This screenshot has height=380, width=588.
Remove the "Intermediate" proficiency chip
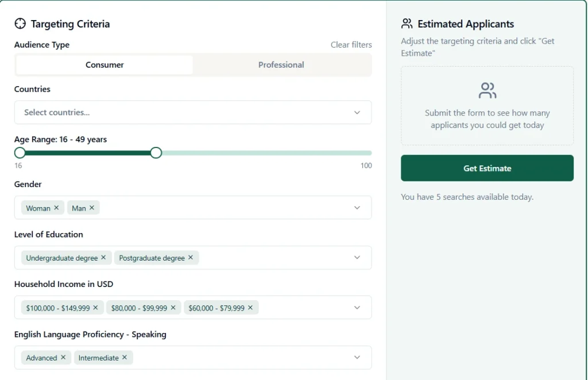click(125, 357)
